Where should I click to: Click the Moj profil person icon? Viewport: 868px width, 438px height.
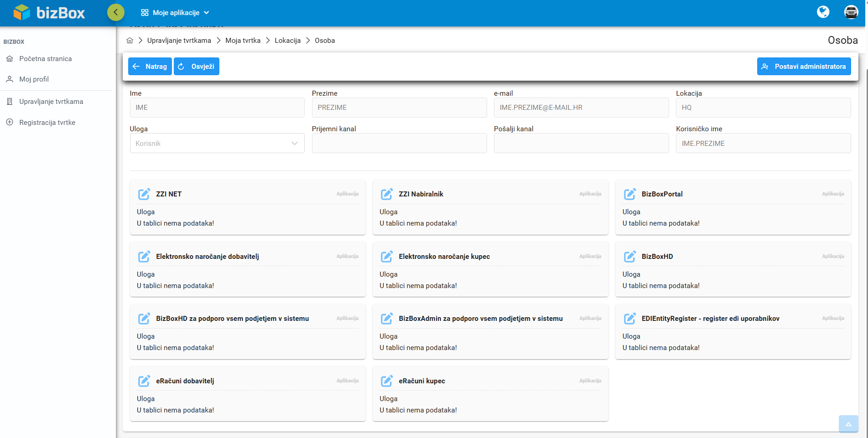pyautogui.click(x=10, y=79)
